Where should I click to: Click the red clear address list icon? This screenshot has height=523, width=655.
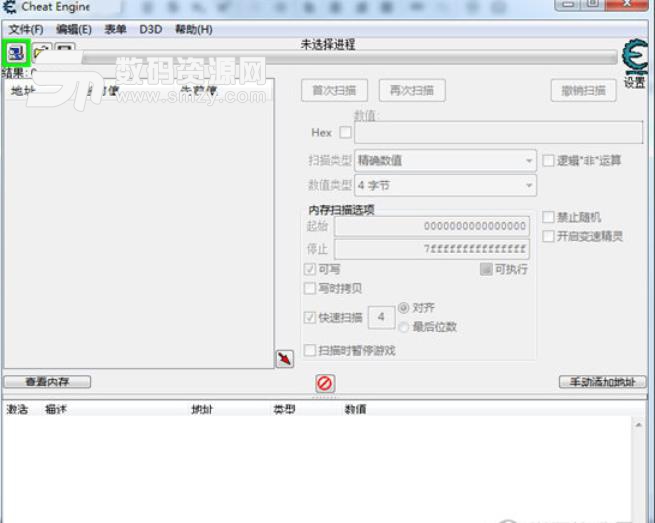[x=325, y=383]
